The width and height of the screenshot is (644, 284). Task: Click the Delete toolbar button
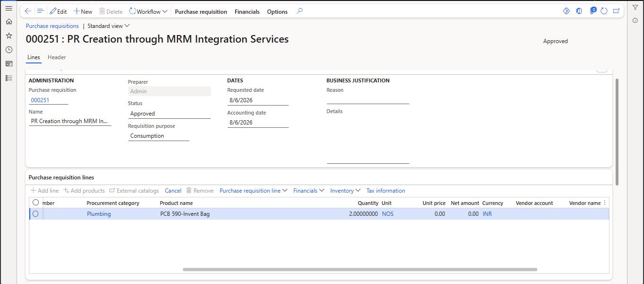pos(111,11)
